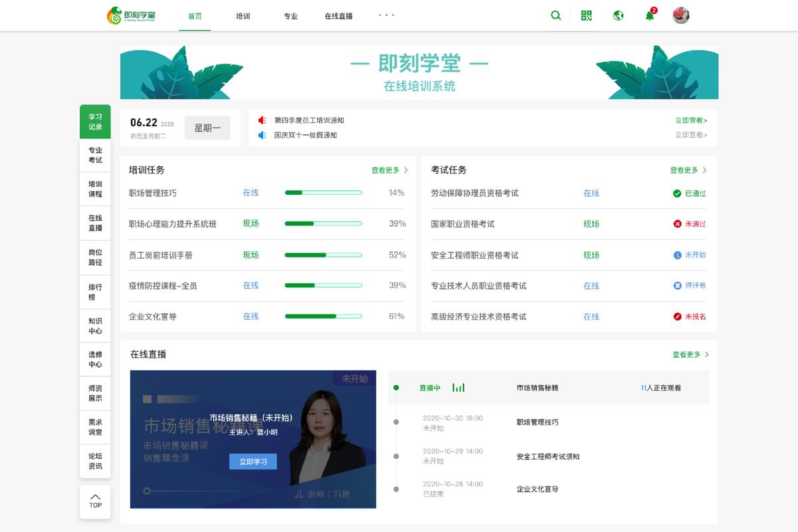Screen dimensions: 798x532
Task: Click the 未开始 clock status icon
Action: pos(677,255)
